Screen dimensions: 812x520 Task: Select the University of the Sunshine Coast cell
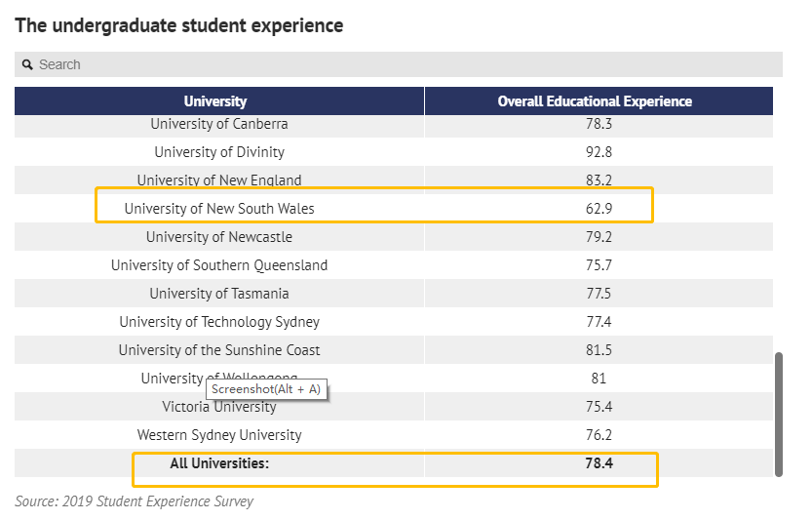coord(219,350)
